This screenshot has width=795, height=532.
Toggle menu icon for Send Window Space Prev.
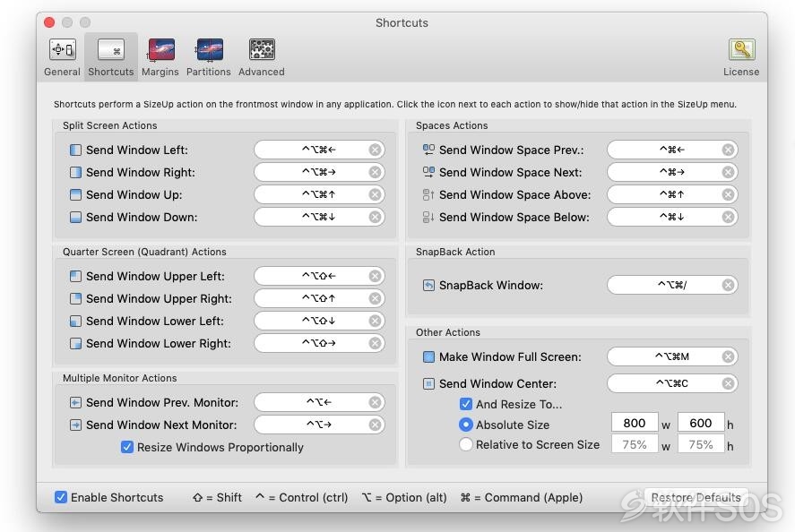(428, 150)
